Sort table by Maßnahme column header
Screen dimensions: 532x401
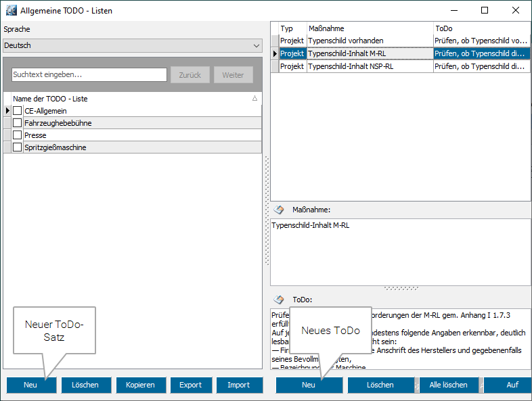click(x=369, y=28)
